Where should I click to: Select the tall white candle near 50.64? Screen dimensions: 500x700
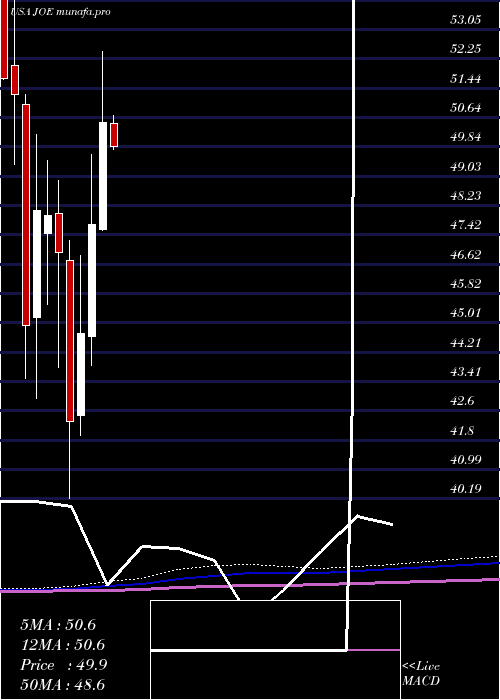point(103,176)
